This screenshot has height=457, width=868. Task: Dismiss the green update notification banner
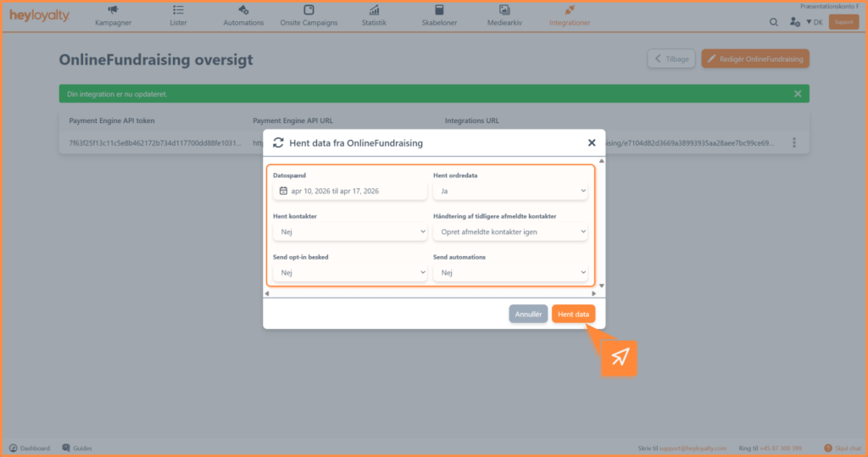click(x=798, y=93)
